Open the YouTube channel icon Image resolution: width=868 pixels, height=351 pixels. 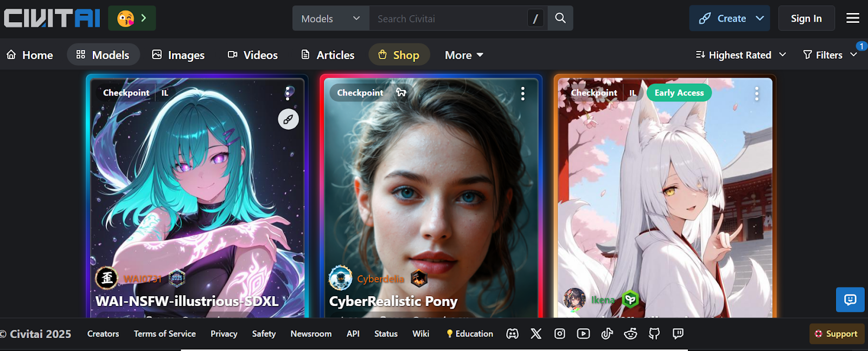pyautogui.click(x=583, y=334)
